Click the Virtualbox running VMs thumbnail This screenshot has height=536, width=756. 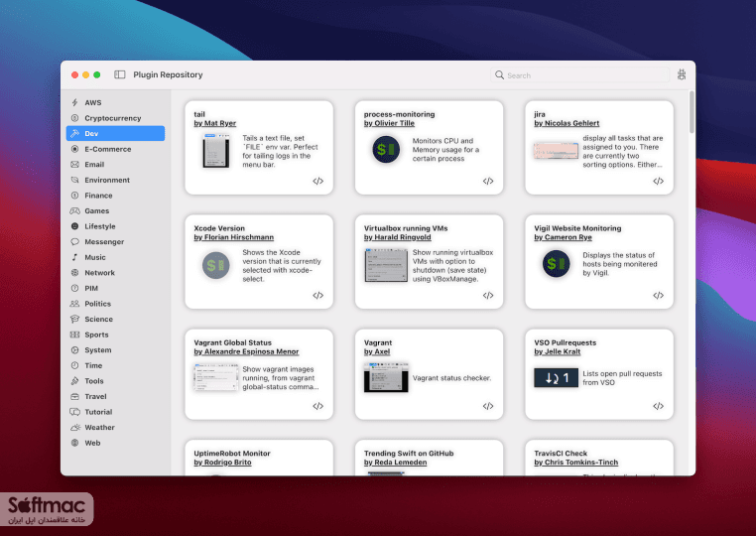click(386, 265)
